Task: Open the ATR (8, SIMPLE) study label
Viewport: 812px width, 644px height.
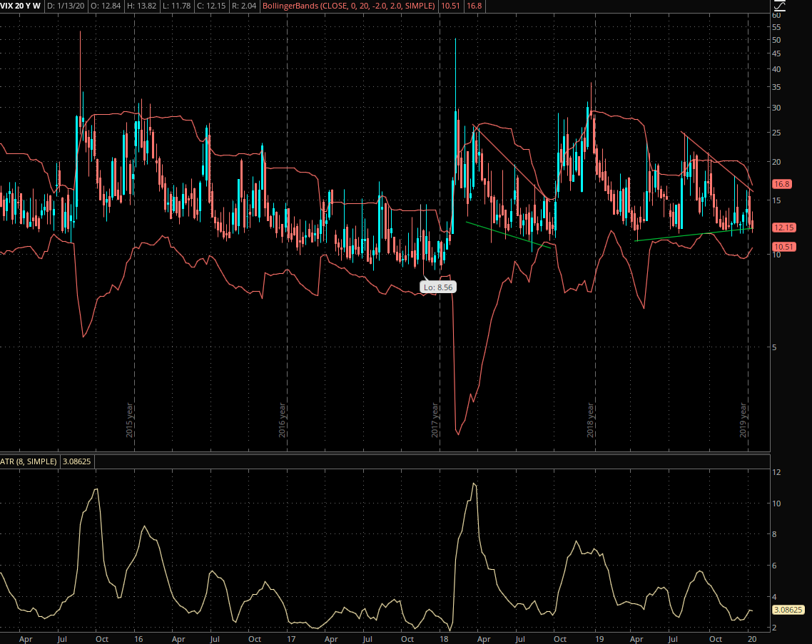Action: (29, 461)
